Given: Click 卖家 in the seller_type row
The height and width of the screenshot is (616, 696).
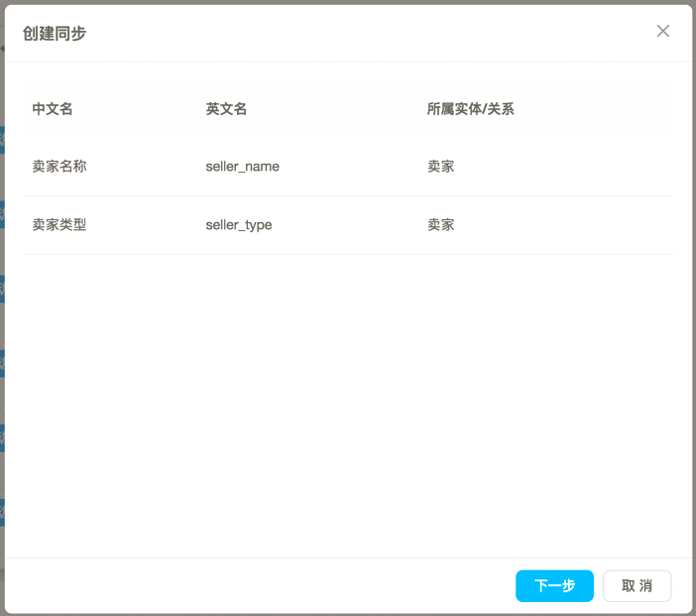Looking at the screenshot, I should 441,225.
